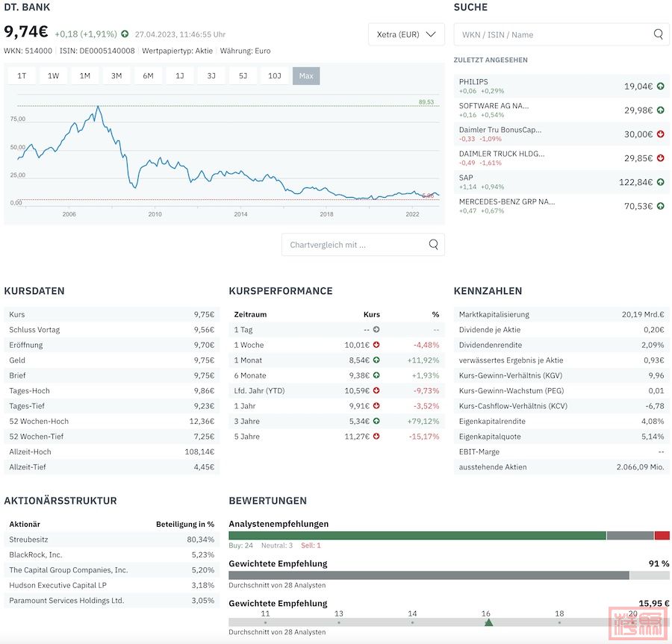Click the WKN / ISIN / Name search field

(x=561, y=34)
